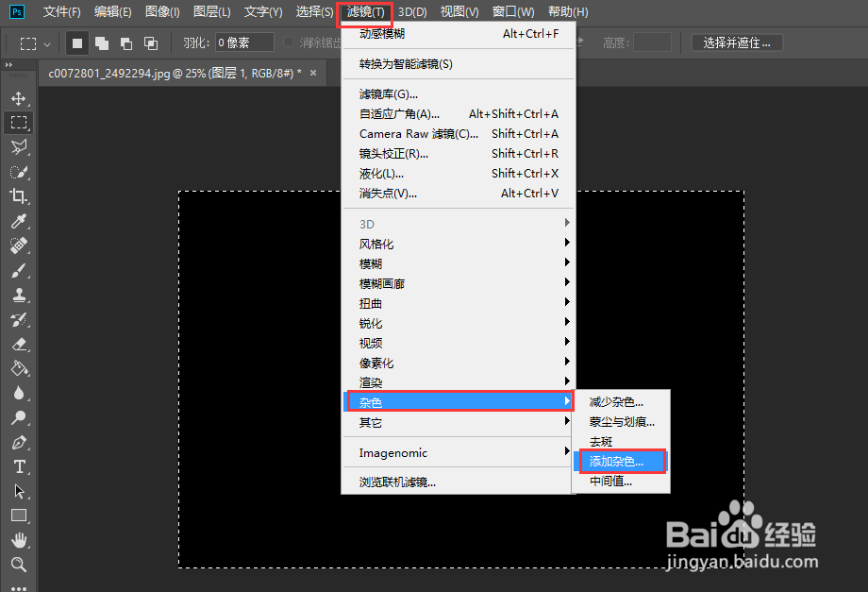Expand the toolbox panel double-arrow
The image size is (868, 592).
[8, 65]
